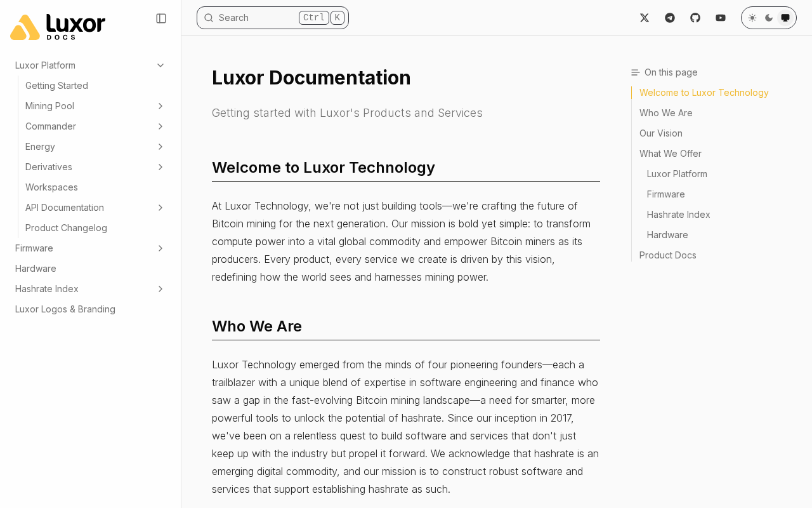Viewport: 812px width, 508px height.
Task: Select Mining Pool in sidebar
Action: pos(49,106)
